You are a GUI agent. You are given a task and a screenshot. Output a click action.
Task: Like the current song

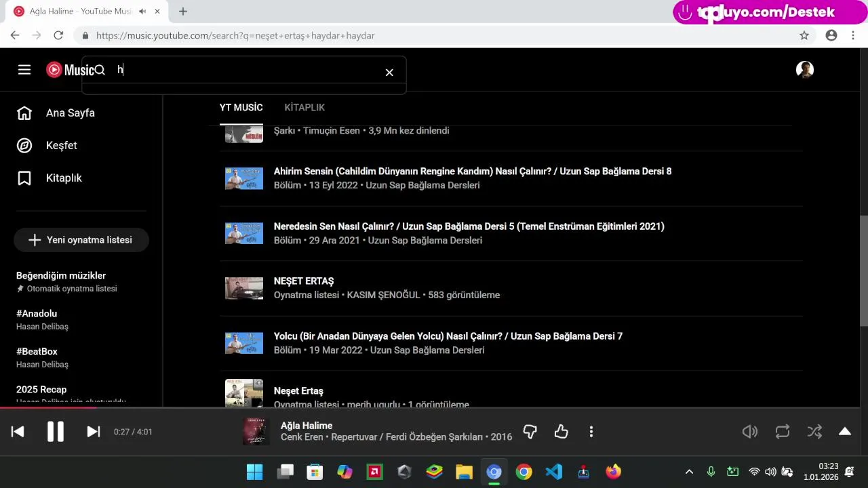(x=561, y=432)
